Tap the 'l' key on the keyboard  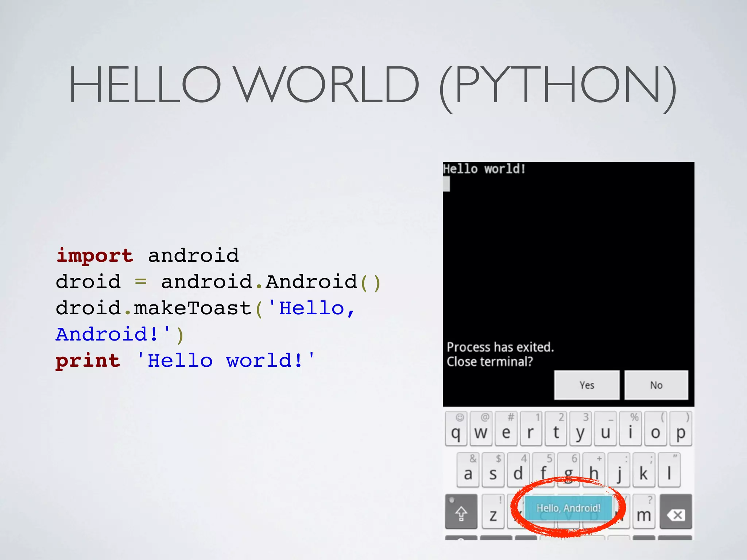(669, 470)
